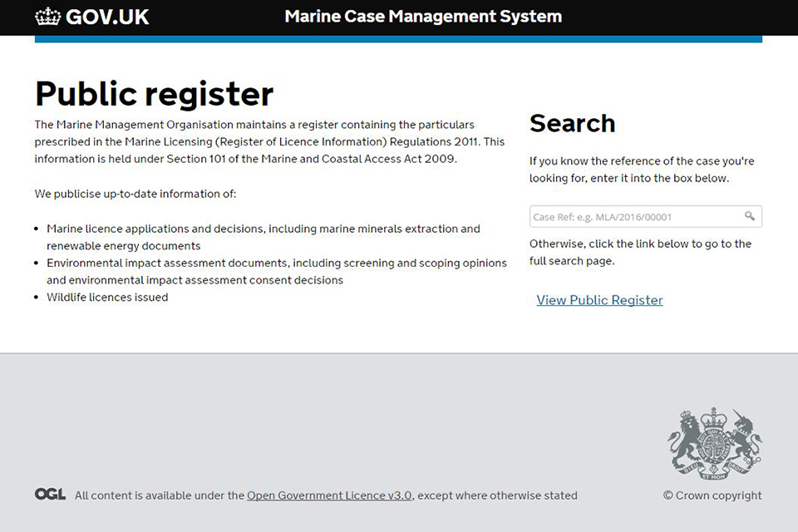Focus the Case Ref search box
This screenshot has height=532, width=798.
[637, 217]
